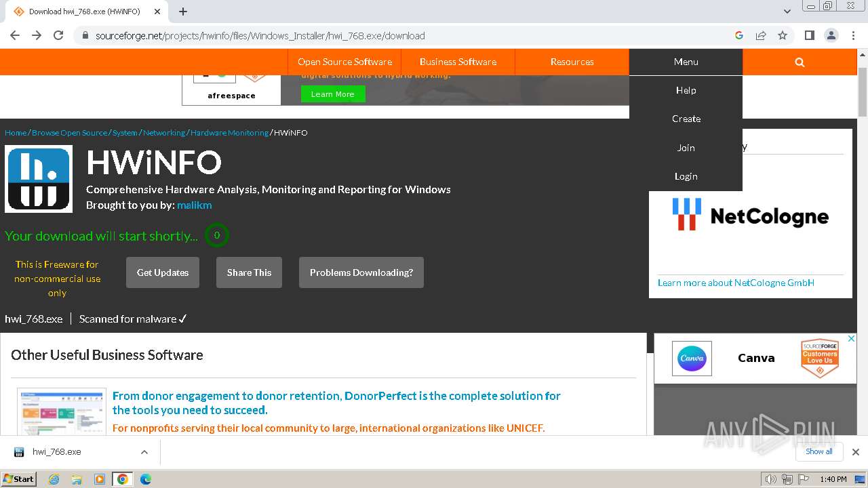This screenshot has width=868, height=488.
Task: Click the Chrome taskbar icon
Action: (x=123, y=479)
